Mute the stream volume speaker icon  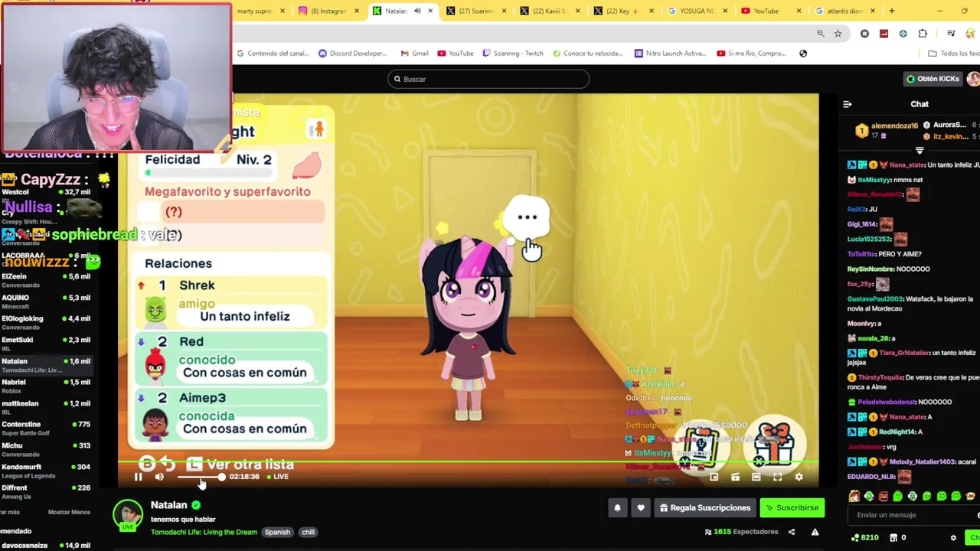point(159,477)
